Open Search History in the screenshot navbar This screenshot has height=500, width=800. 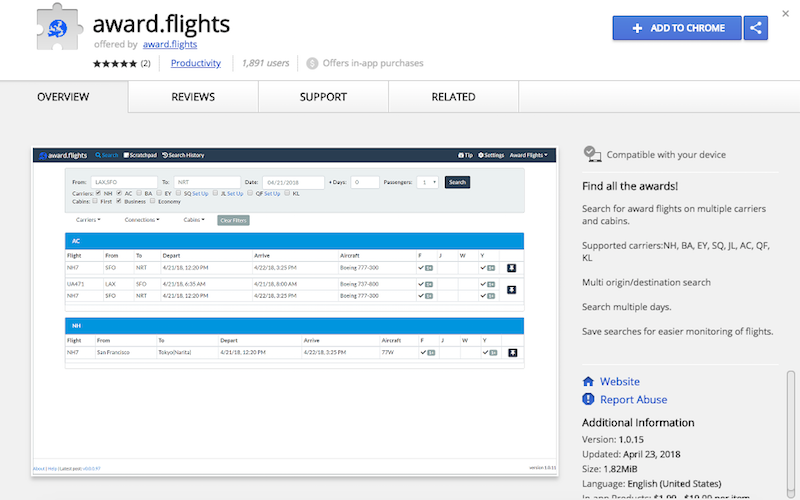pyautogui.click(x=183, y=155)
